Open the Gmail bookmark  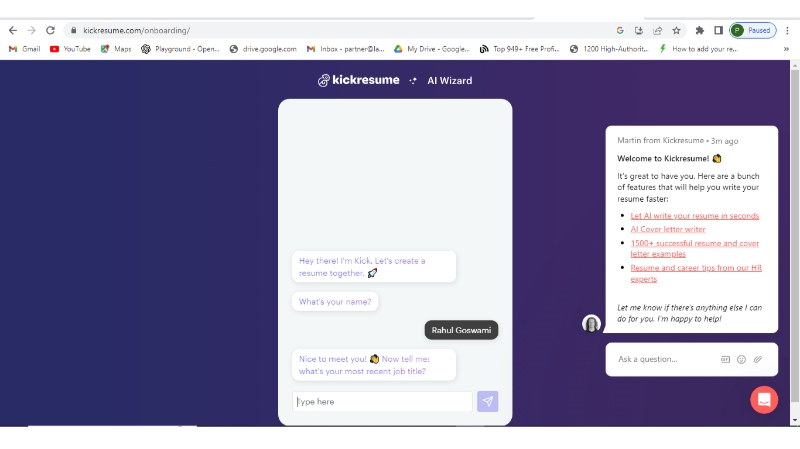point(24,48)
